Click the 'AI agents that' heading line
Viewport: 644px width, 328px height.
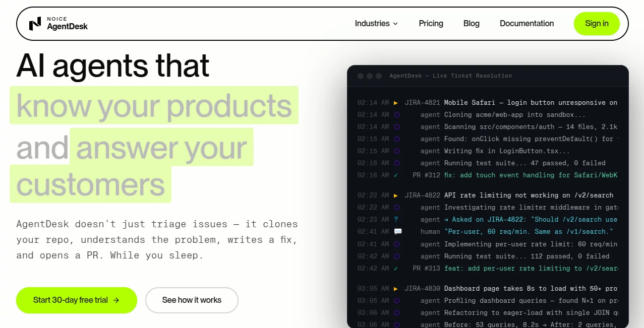[x=112, y=66]
